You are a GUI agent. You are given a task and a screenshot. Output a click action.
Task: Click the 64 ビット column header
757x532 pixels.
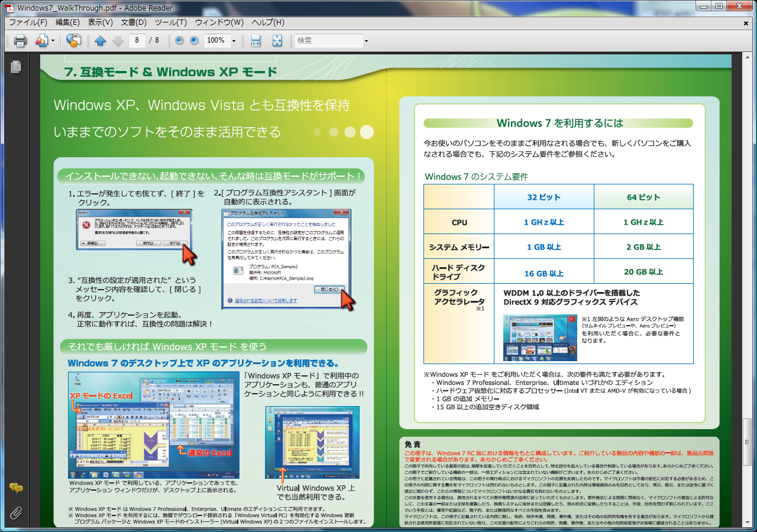point(643,197)
